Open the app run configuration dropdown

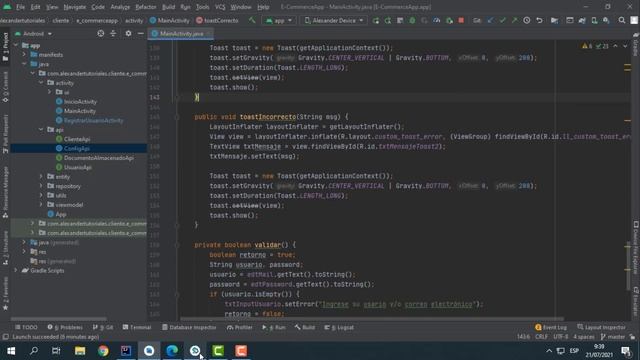[279, 20]
